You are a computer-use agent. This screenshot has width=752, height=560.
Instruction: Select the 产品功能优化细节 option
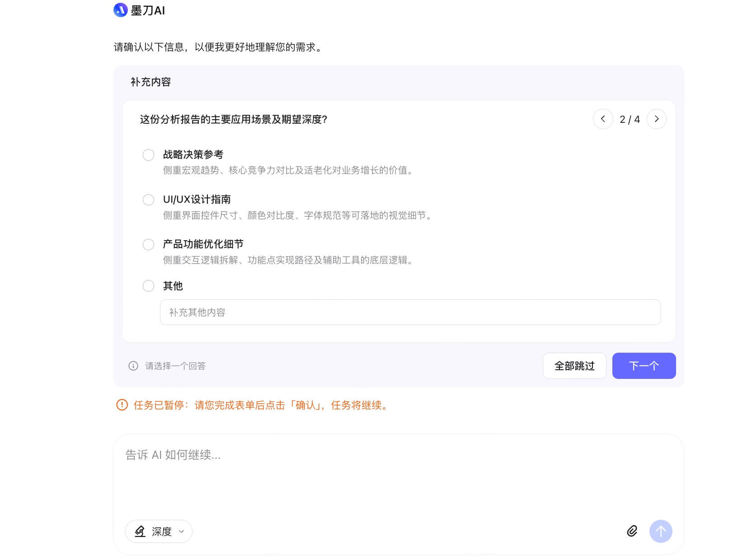[148, 244]
